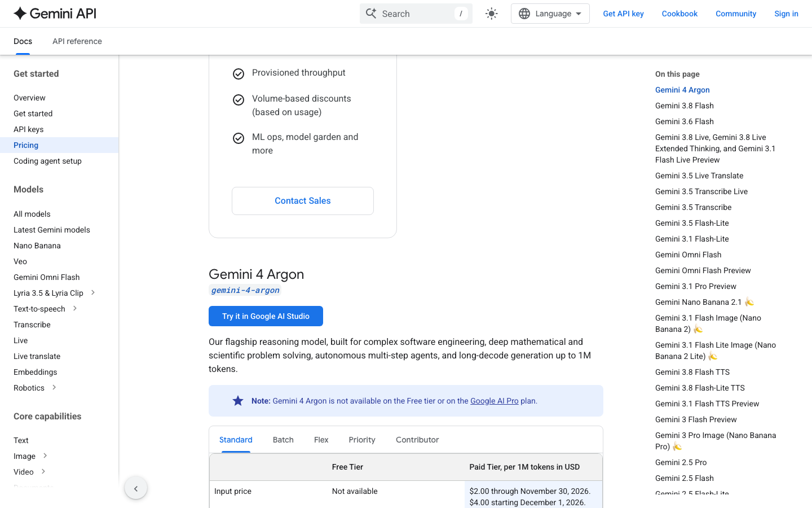Open Pricing in the left sidebar
The image size is (812, 508).
(x=59, y=145)
